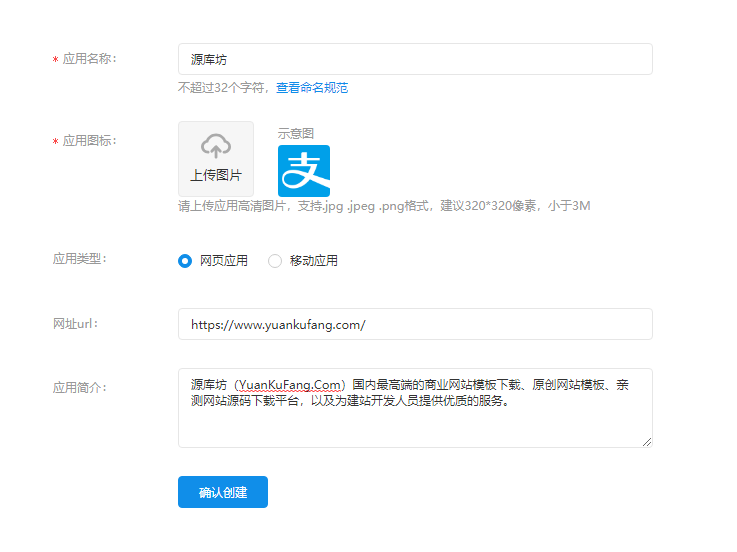
Task: Select the 网页应用 radio button
Action: pyautogui.click(x=185, y=260)
